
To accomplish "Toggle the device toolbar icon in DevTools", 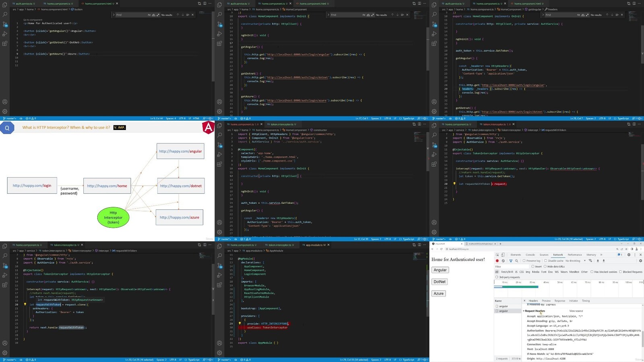I will coord(503,255).
